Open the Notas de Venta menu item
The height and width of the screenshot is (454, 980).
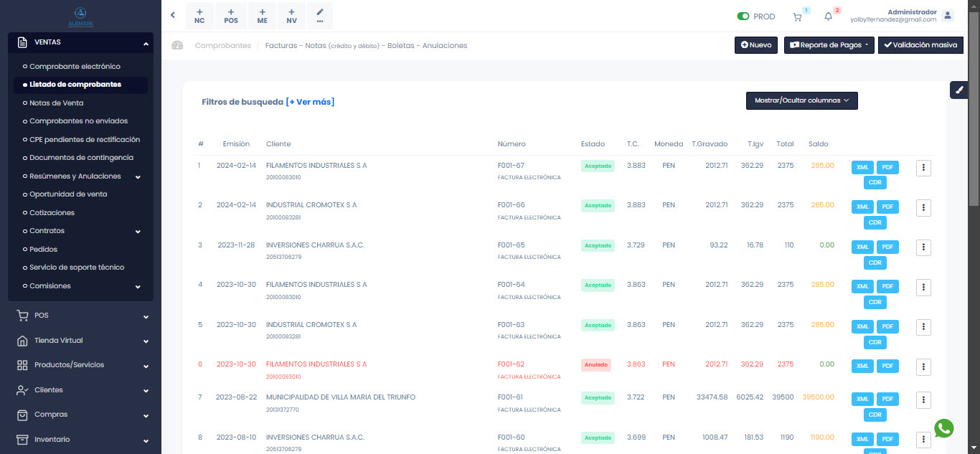[x=57, y=103]
